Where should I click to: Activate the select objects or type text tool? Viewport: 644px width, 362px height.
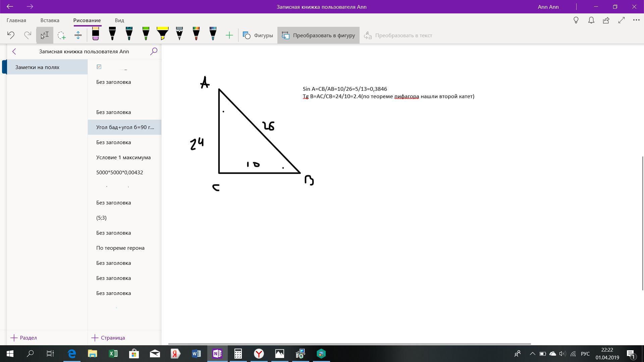pyautogui.click(x=45, y=35)
